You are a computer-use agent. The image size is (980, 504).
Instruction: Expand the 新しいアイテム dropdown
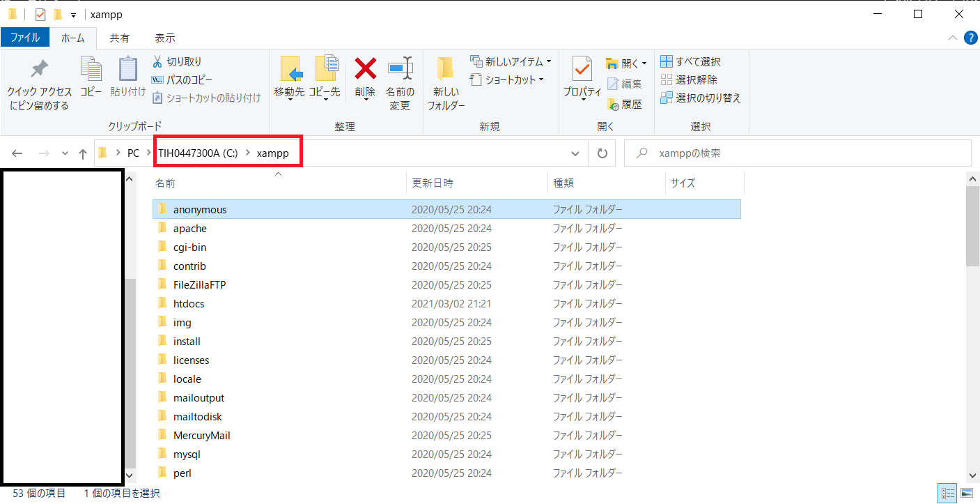coord(548,61)
